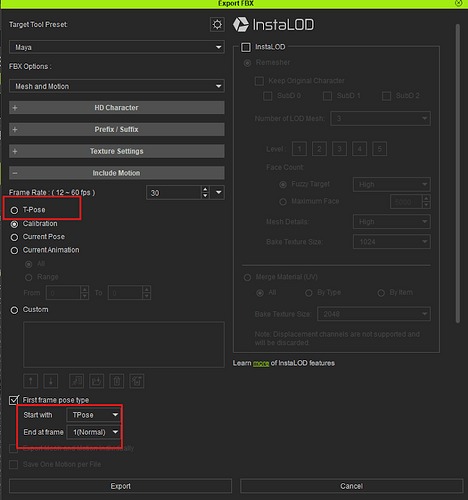Viewport: 468px width, 500px height.
Task: Select LOD Level 1 box
Action: coord(299,149)
